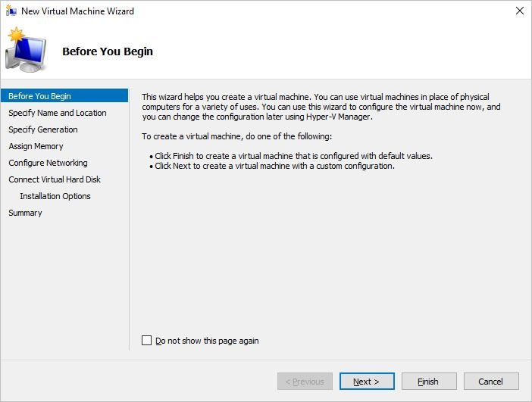
Task: Click the Before You Begin header title
Action: point(108,51)
